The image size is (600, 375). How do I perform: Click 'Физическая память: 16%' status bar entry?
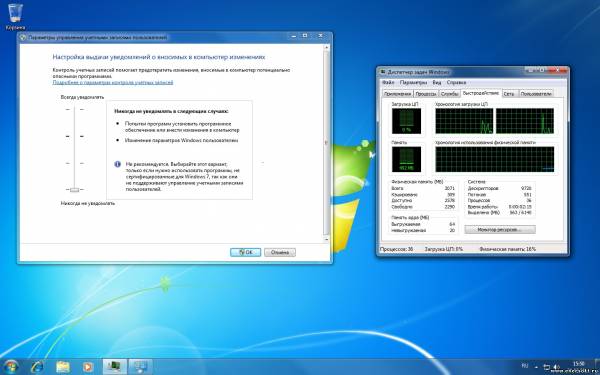point(507,249)
